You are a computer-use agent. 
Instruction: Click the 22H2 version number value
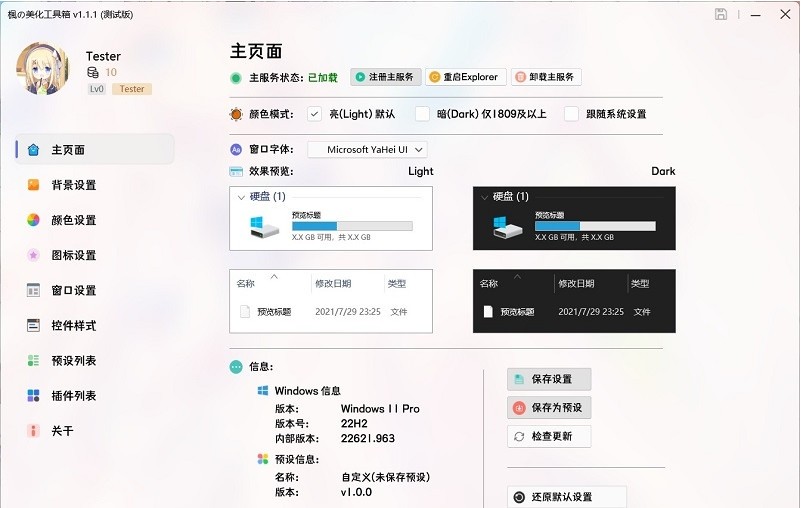(x=354, y=424)
